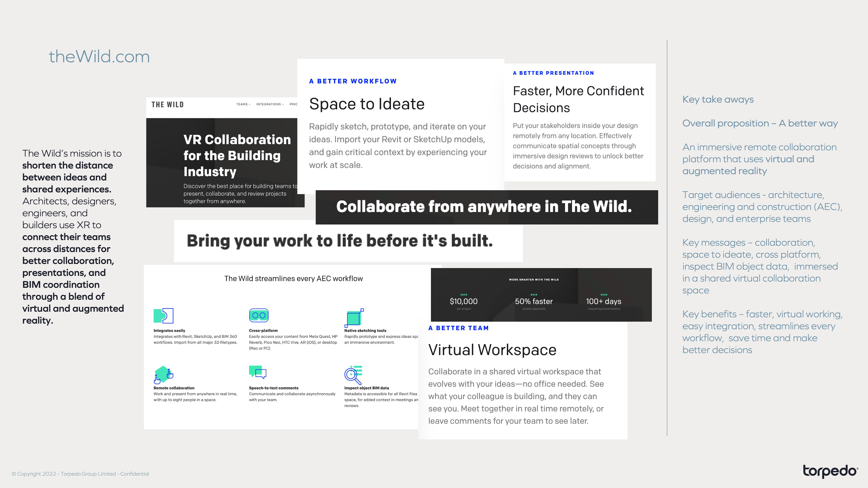Click the A BETTER TEAM label
The image size is (868, 488).
(x=458, y=328)
